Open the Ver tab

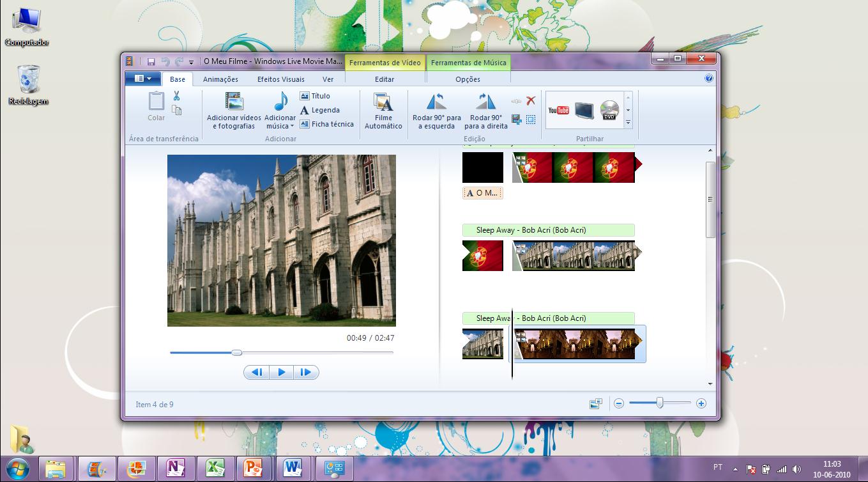(328, 79)
